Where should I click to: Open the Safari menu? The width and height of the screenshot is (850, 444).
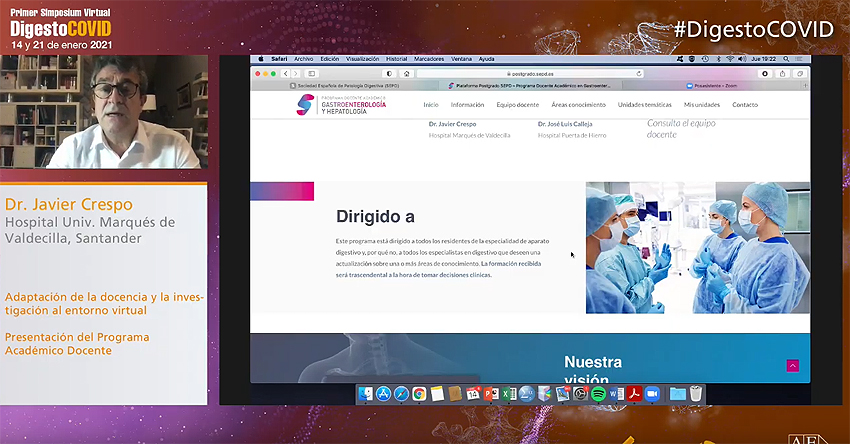click(x=279, y=59)
